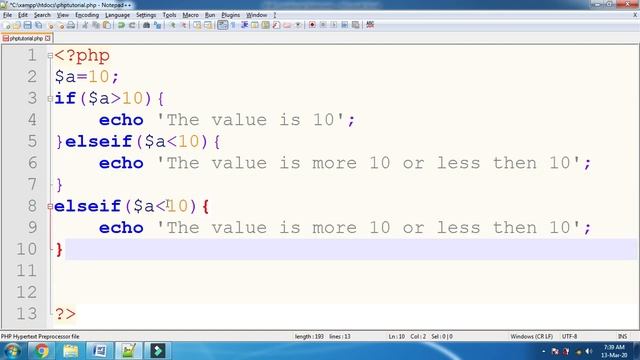Screen dimensions: 640x360
Task: Click the macro Playback icon
Action: pyautogui.click(x=334, y=25)
